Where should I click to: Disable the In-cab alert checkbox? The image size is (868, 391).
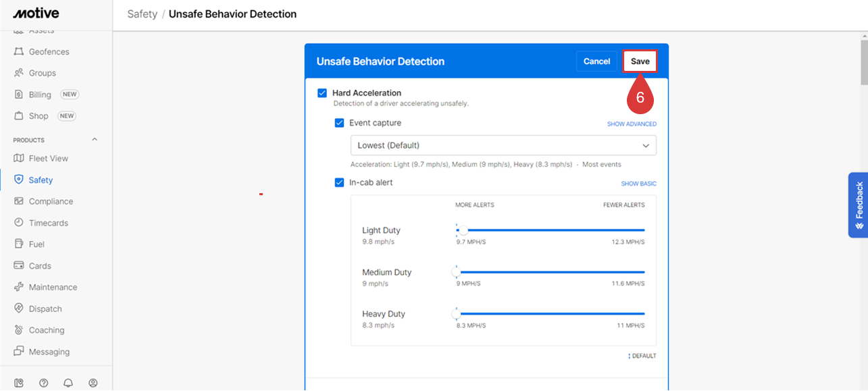click(x=340, y=182)
